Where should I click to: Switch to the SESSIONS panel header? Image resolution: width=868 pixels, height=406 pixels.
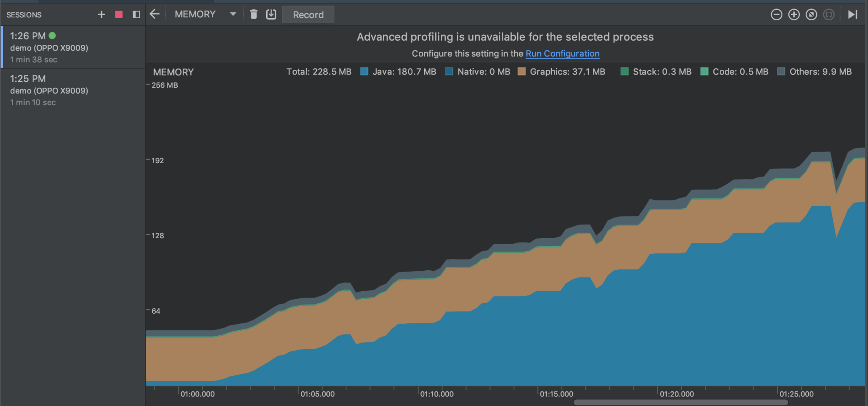[x=24, y=14]
